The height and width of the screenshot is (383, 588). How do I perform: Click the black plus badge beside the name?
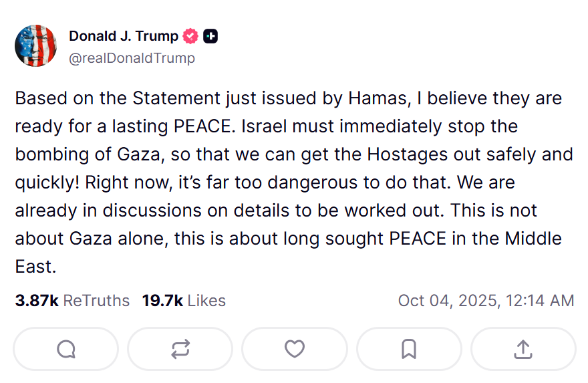(210, 36)
